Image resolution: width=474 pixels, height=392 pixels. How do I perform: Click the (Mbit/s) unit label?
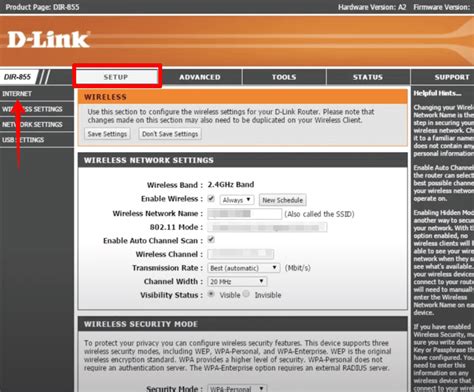pos(298,268)
